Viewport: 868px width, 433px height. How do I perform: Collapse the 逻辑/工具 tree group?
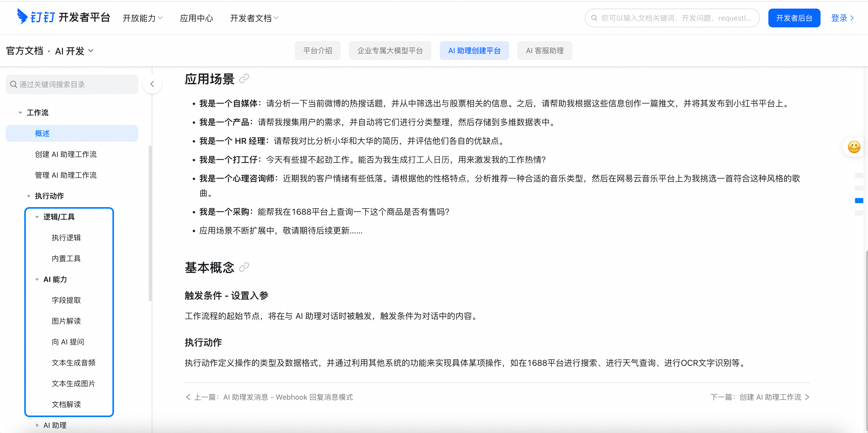click(37, 217)
